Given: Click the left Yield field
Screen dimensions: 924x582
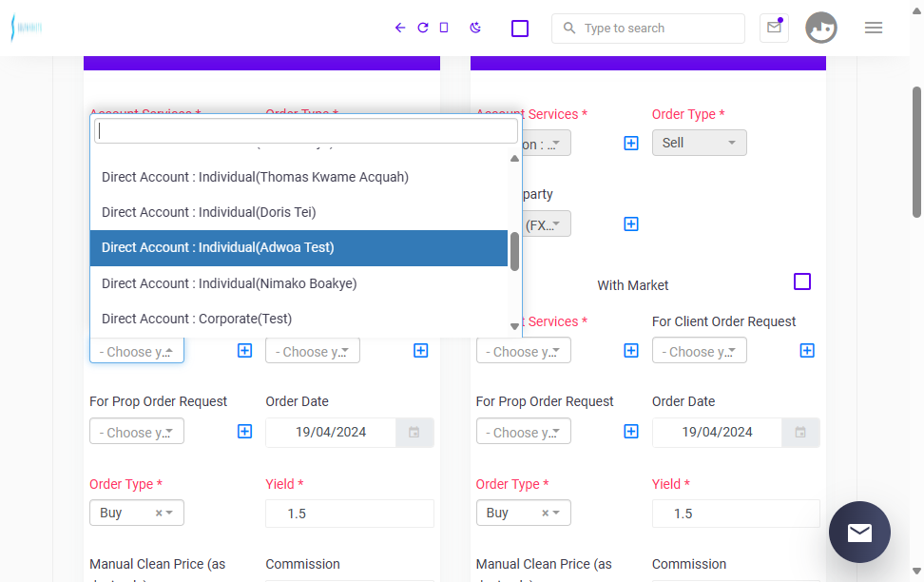Looking at the screenshot, I should (x=350, y=514).
